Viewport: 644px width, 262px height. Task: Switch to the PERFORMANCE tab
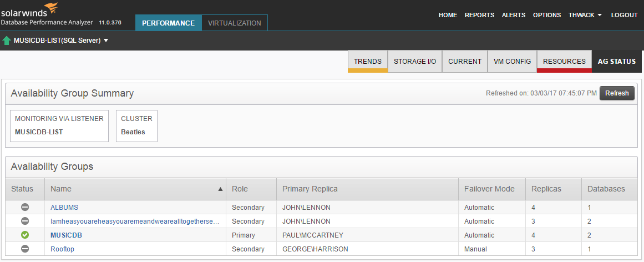(x=169, y=23)
